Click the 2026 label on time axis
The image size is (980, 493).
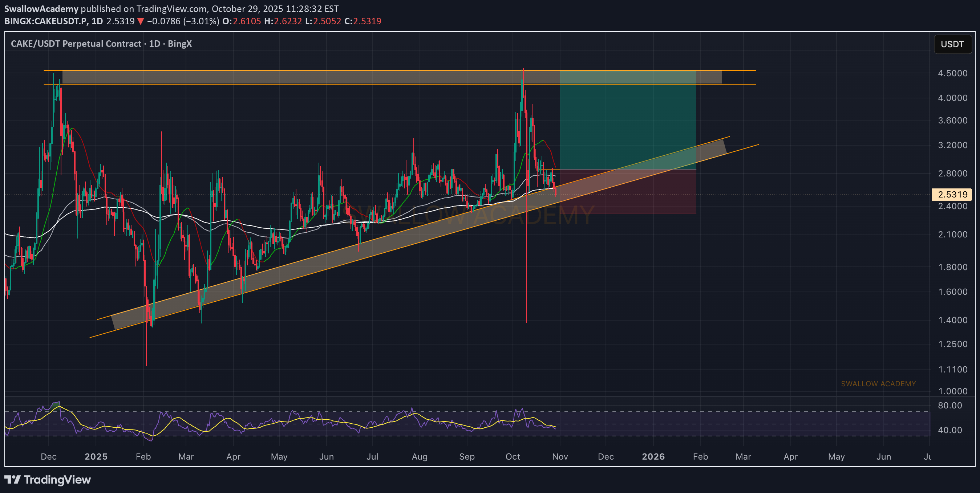pos(653,456)
